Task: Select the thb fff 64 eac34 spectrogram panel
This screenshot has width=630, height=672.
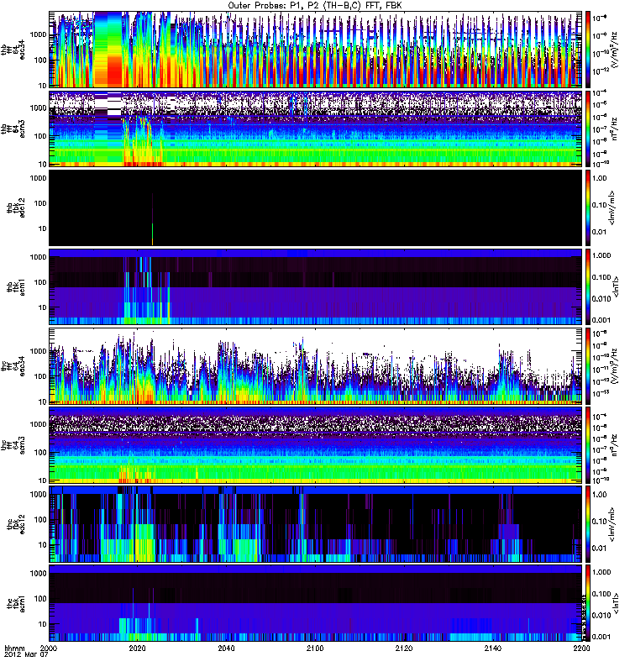Action: point(316,50)
